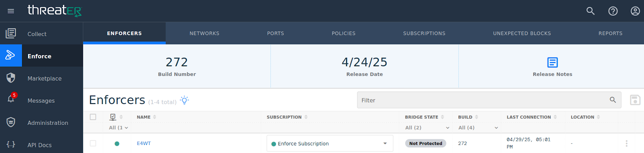644x153 pixels.
Task: Open the E4WT enforcer link
Action: tap(144, 143)
